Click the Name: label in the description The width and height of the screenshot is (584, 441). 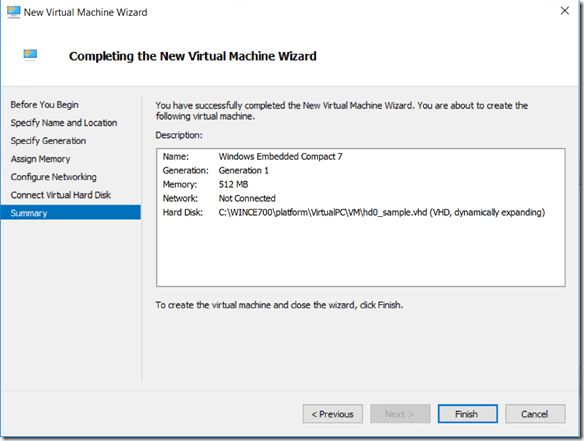click(175, 156)
